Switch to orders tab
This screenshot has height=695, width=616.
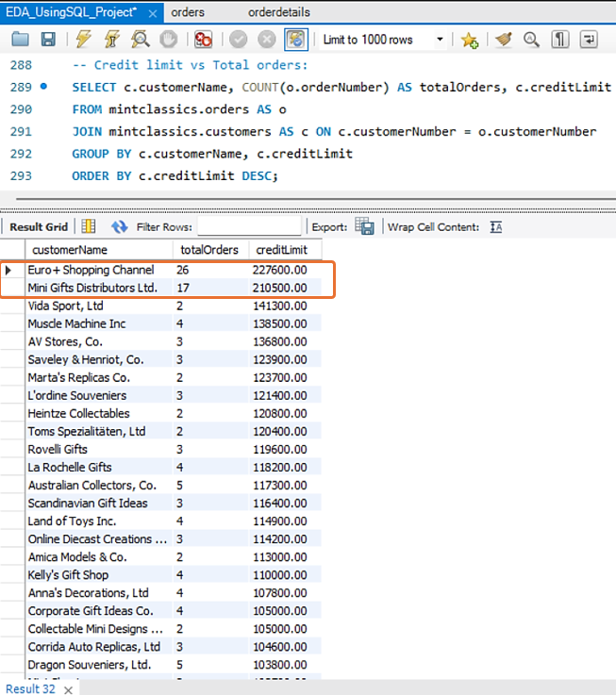click(188, 12)
